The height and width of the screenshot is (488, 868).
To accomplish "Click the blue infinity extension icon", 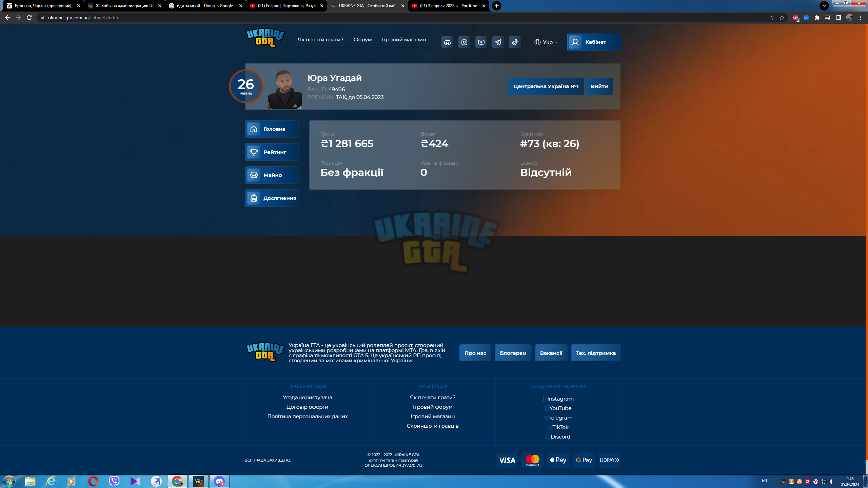I will click(806, 18).
